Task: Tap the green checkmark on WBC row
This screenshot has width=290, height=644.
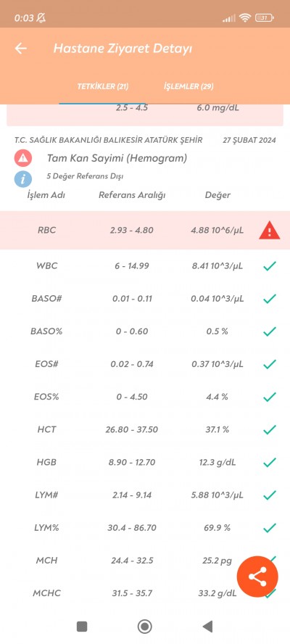Action: coord(270,266)
